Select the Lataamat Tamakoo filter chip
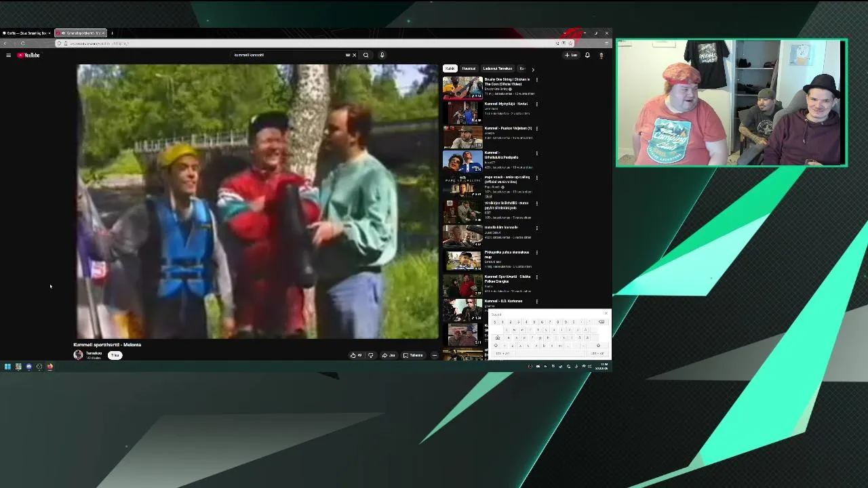Viewport: 868px width, 488px height. (x=498, y=68)
